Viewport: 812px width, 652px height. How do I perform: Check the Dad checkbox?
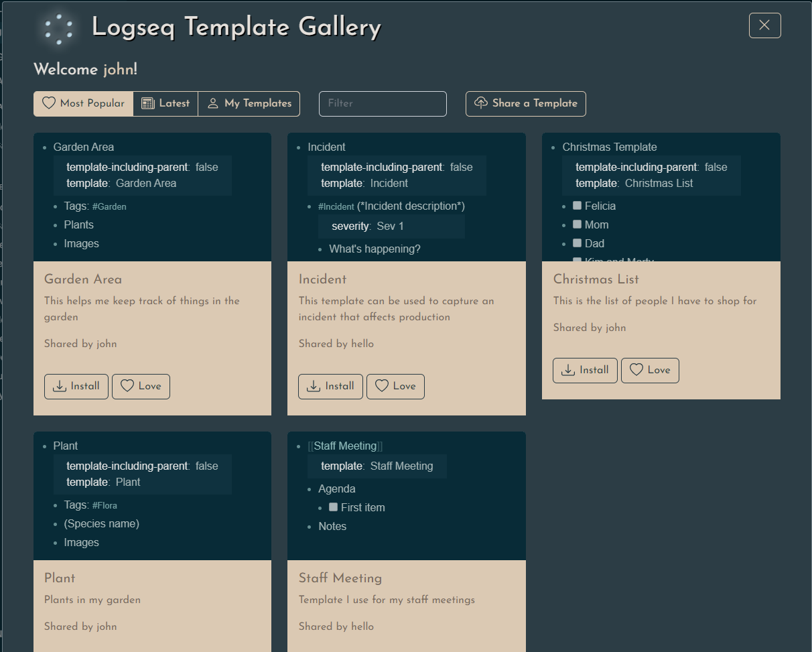pyautogui.click(x=578, y=243)
